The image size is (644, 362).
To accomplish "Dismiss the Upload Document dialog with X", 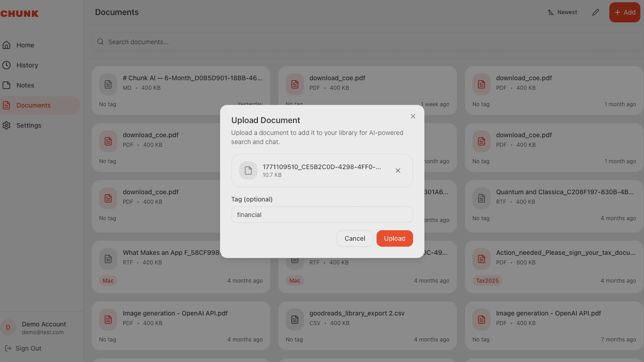I will 413,116.
